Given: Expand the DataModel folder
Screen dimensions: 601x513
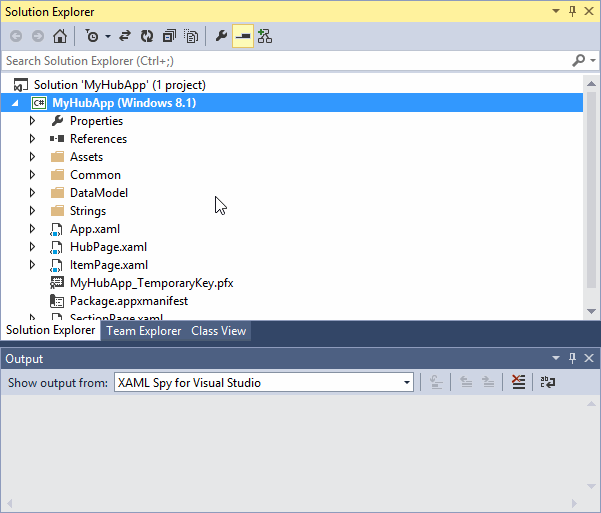Looking at the screenshot, I should coord(33,193).
